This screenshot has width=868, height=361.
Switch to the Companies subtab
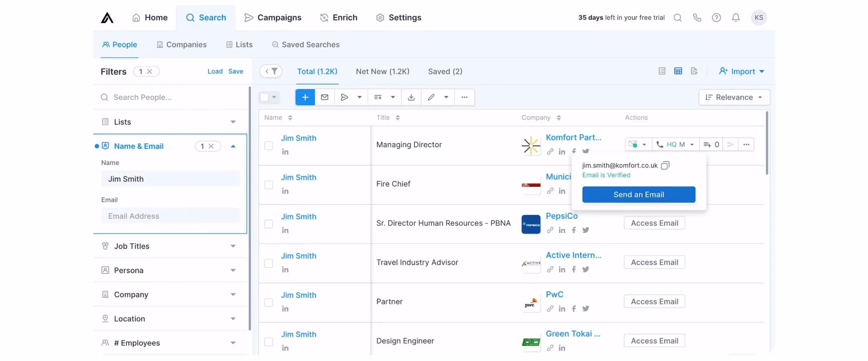point(182,44)
